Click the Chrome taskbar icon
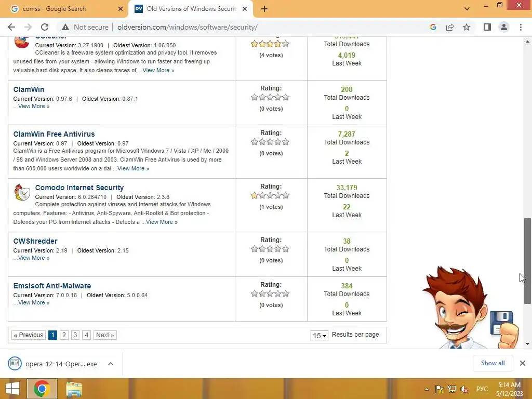Viewport: 532px width, 399px height. [x=42, y=389]
